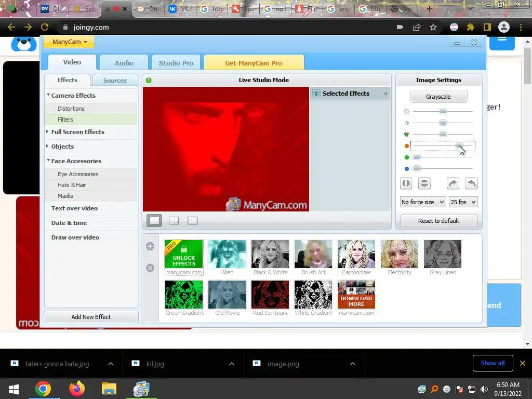Switch to the Video tab
This screenshot has height=399, width=532.
tap(72, 62)
